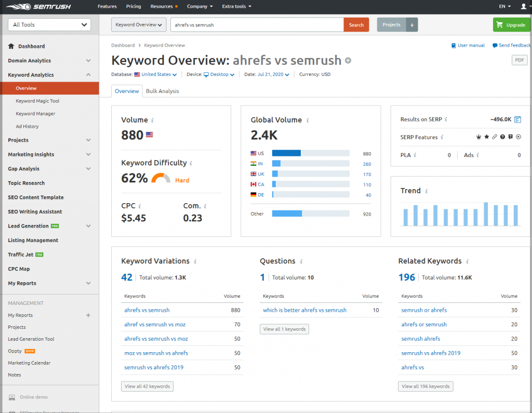Open the Company menu
Viewport: 532px width, 413px height.
[200, 6]
